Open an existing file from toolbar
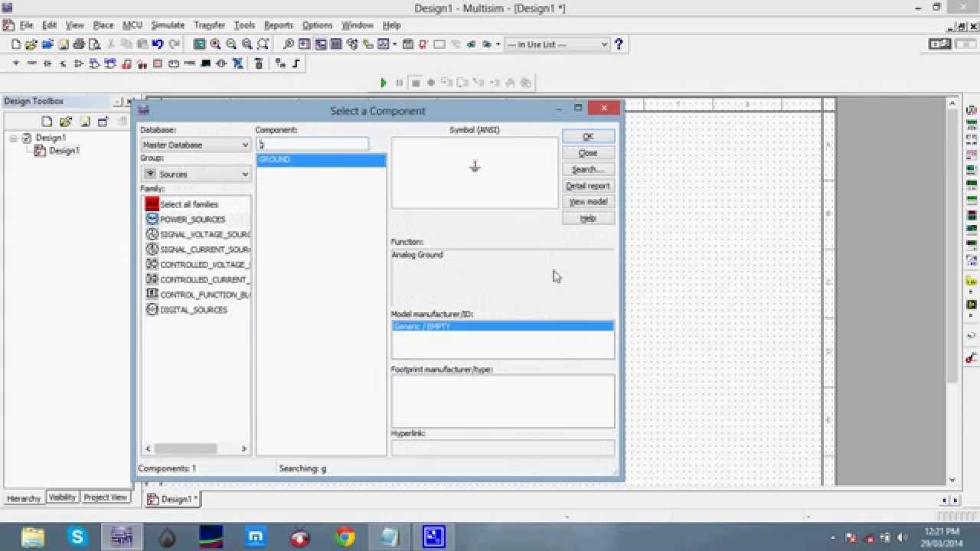The height and width of the screenshot is (551, 980). coord(31,44)
